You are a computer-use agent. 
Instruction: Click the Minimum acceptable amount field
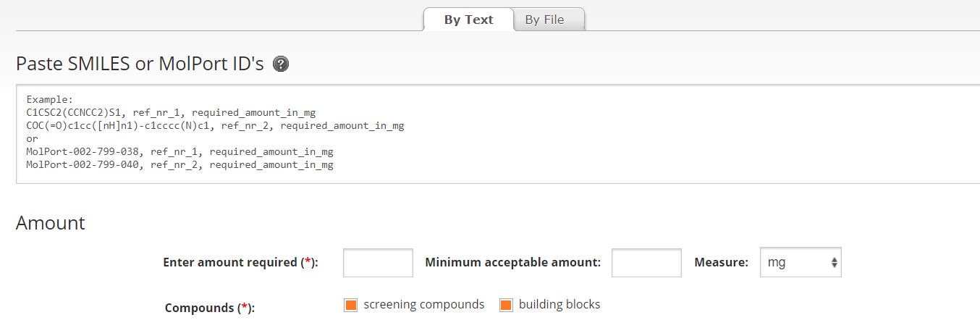pyautogui.click(x=646, y=263)
